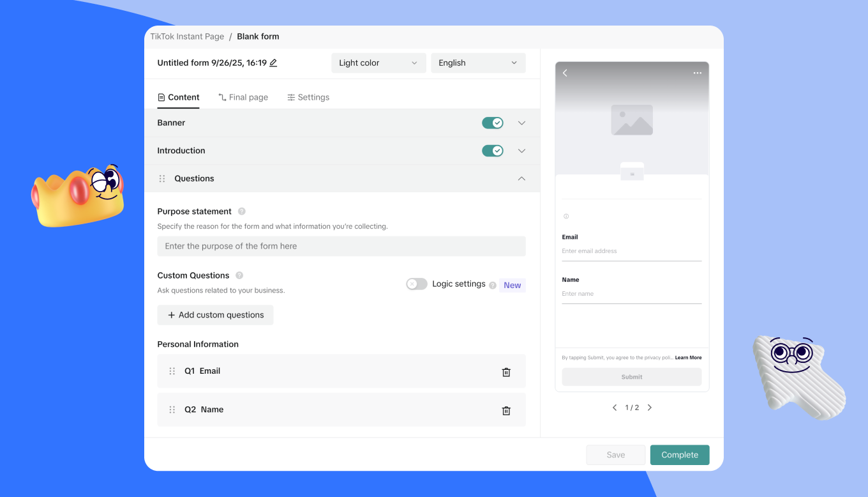Delete the Q2 Name question
This screenshot has width=868, height=497.
[x=506, y=411]
